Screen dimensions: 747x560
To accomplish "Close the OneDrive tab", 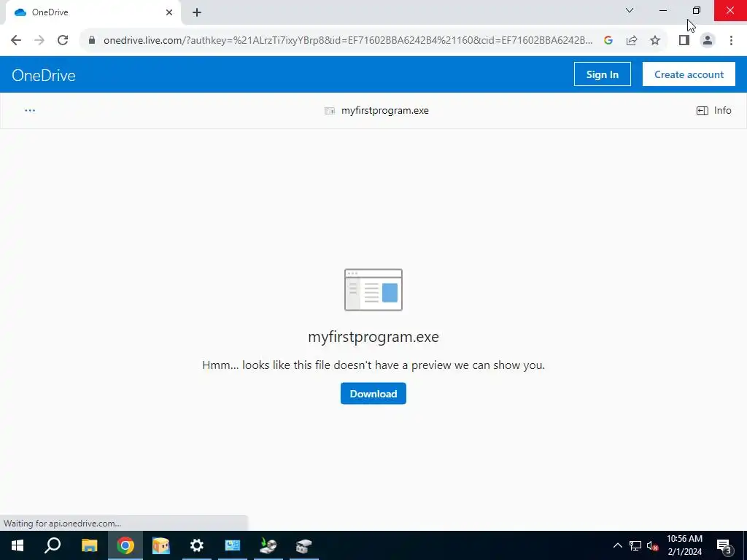I will (169, 12).
